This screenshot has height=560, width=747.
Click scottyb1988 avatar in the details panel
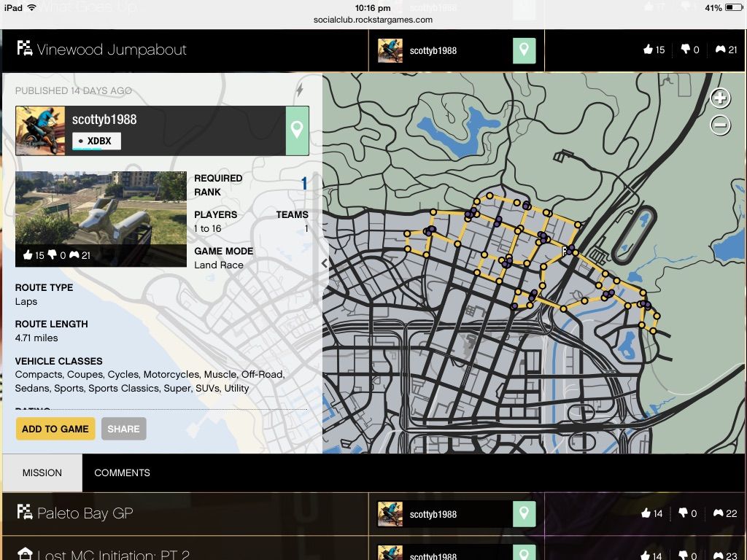click(x=40, y=131)
